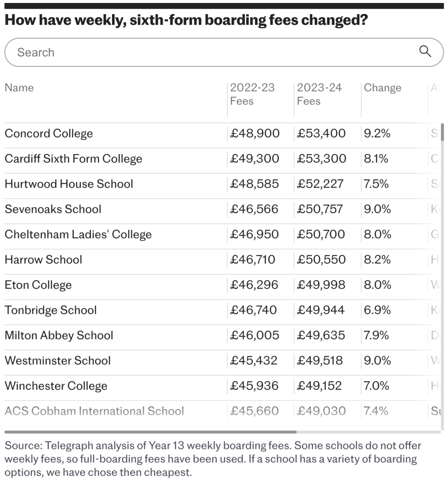This screenshot has height=487, width=448.
Task: Click ACS Cobham International School row
Action: point(94,411)
